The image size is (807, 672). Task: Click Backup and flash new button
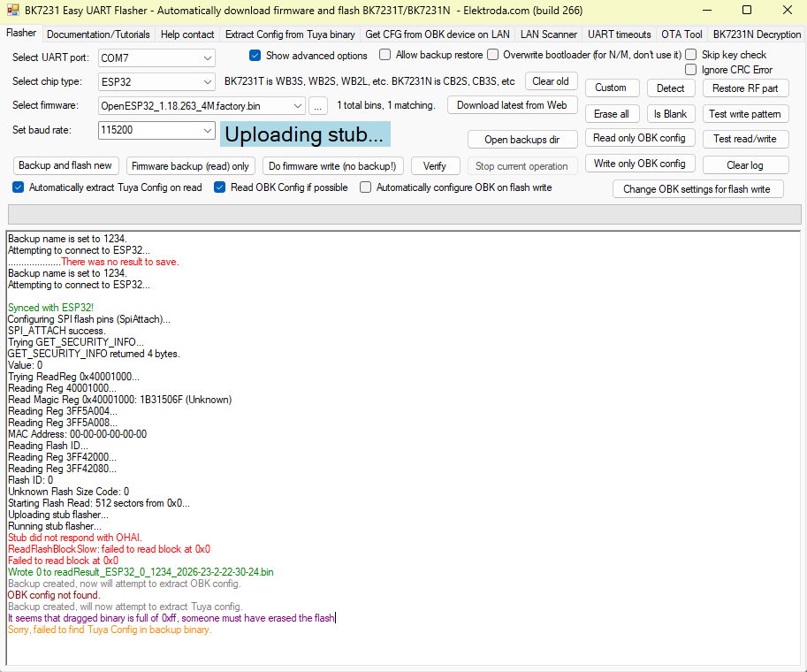65,165
